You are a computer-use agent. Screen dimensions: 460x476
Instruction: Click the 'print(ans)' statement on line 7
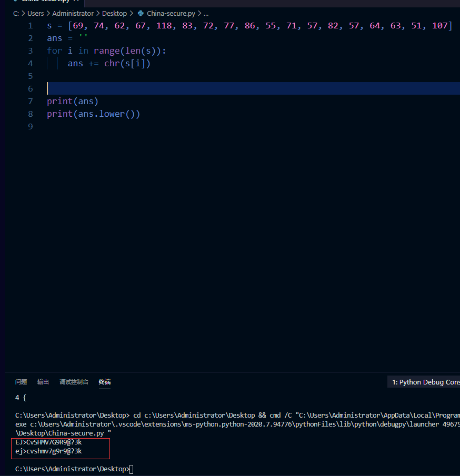pos(73,102)
